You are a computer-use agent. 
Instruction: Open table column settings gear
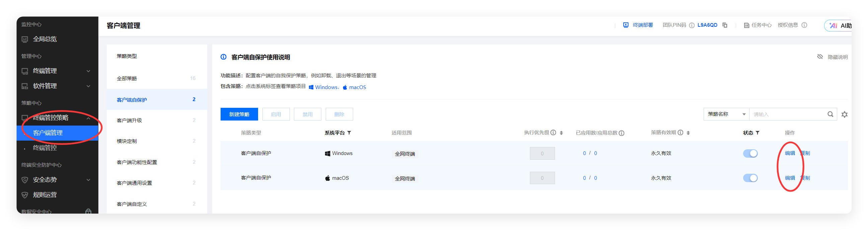(x=845, y=114)
